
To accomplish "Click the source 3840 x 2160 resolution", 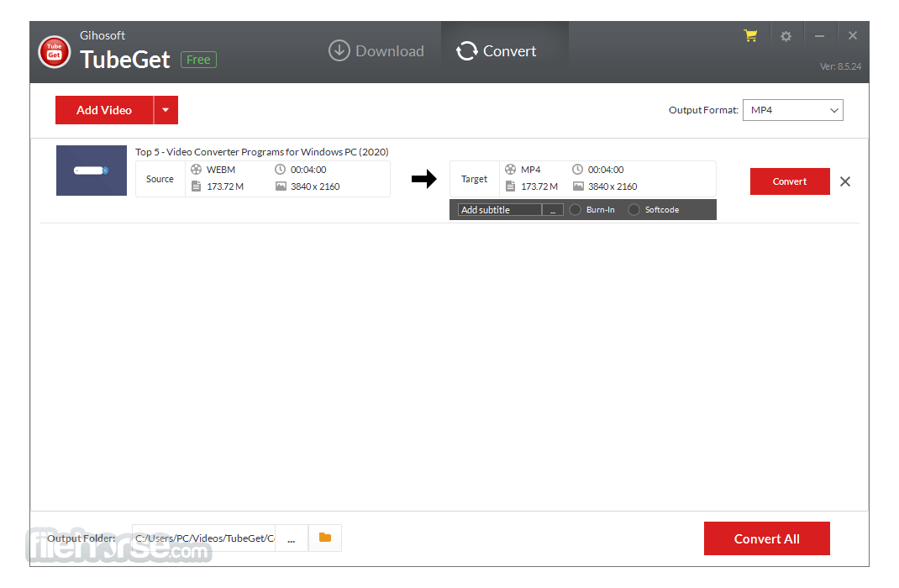I will click(315, 186).
